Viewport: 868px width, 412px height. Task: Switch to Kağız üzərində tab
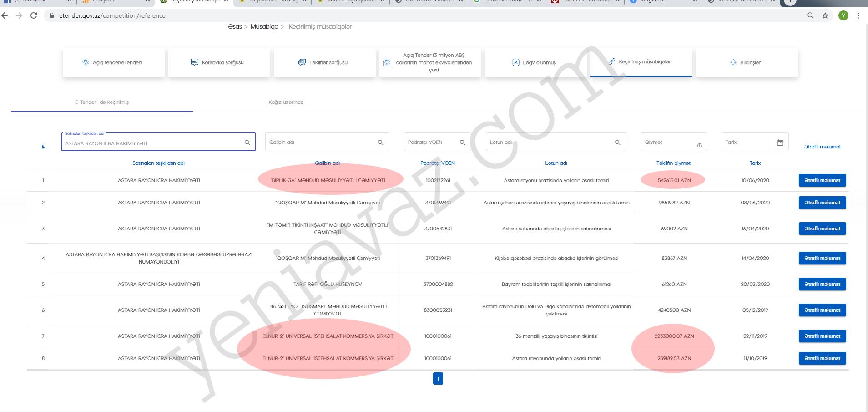pos(286,102)
